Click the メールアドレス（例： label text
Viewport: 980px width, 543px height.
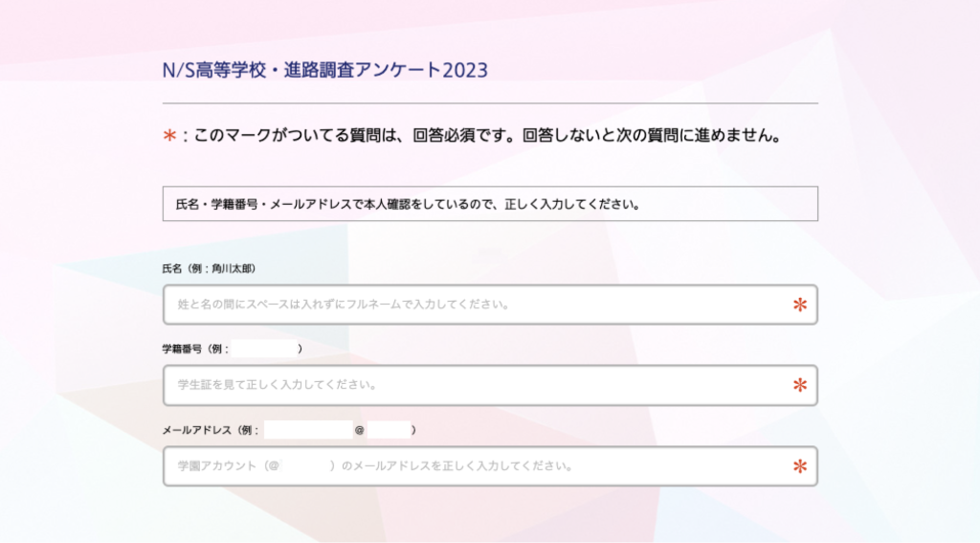click(x=211, y=430)
